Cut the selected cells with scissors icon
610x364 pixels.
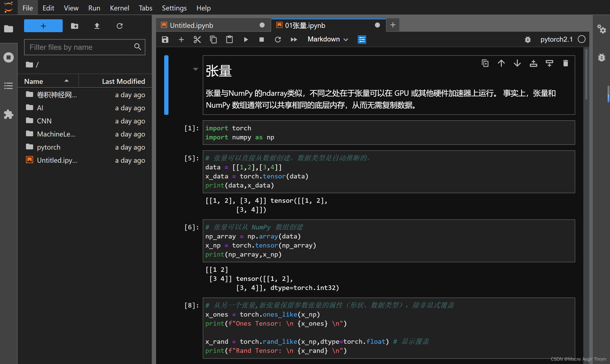197,39
